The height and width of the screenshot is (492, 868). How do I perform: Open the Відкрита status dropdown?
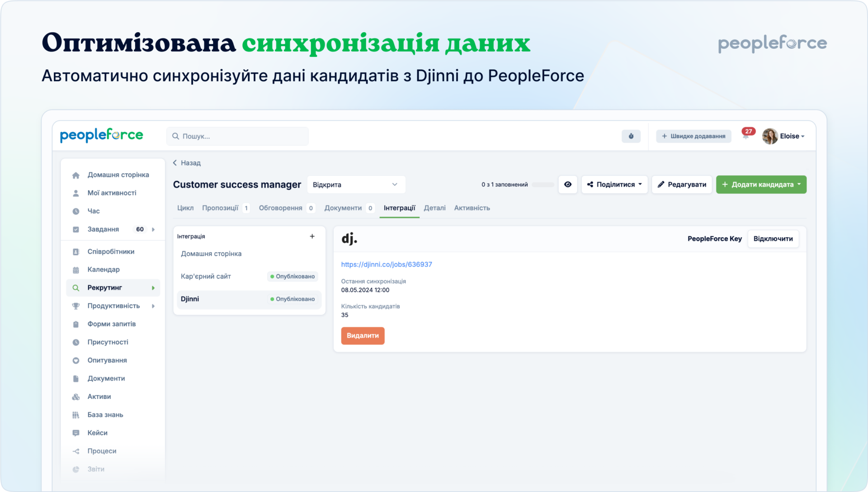click(x=356, y=184)
